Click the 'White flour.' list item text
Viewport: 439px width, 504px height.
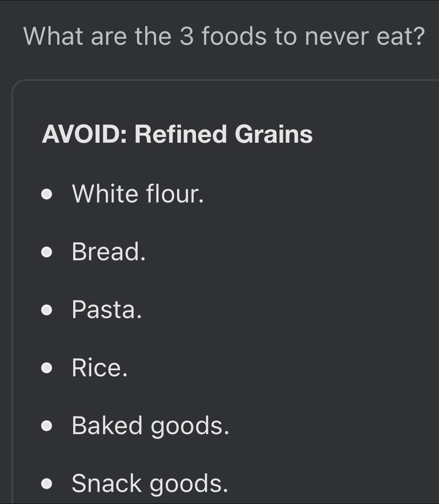click(x=138, y=194)
